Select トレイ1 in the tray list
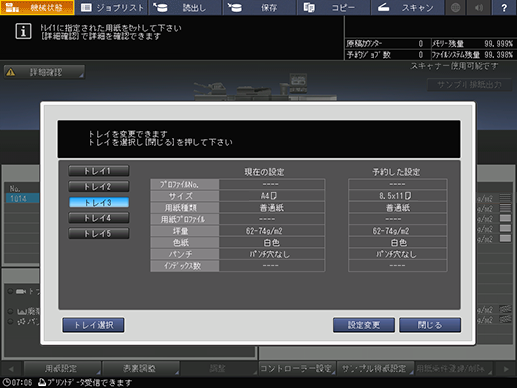The image size is (517, 388). click(99, 171)
